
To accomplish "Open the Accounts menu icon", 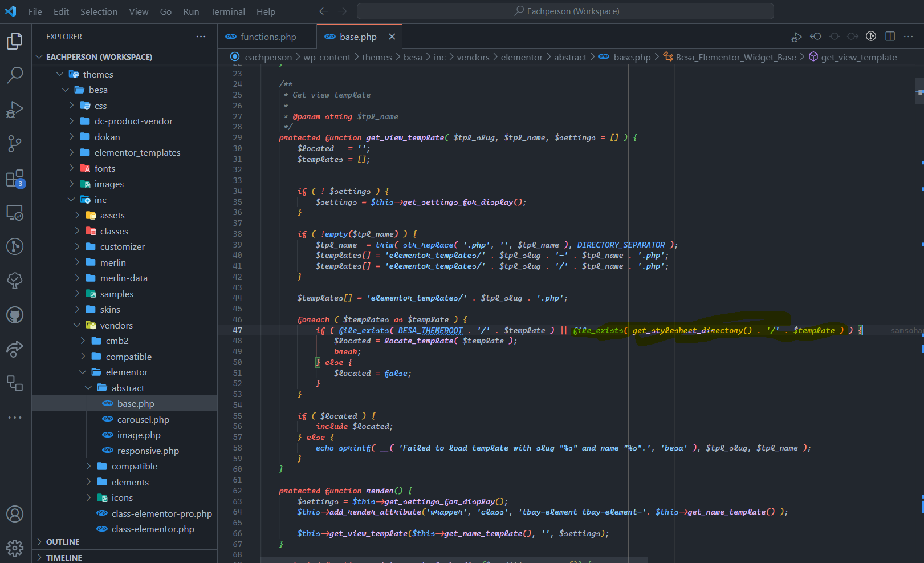I will point(15,514).
